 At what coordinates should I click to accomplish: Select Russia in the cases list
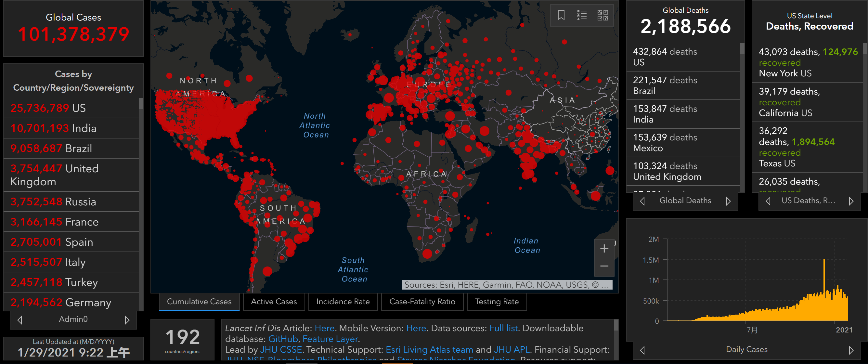tap(71, 202)
